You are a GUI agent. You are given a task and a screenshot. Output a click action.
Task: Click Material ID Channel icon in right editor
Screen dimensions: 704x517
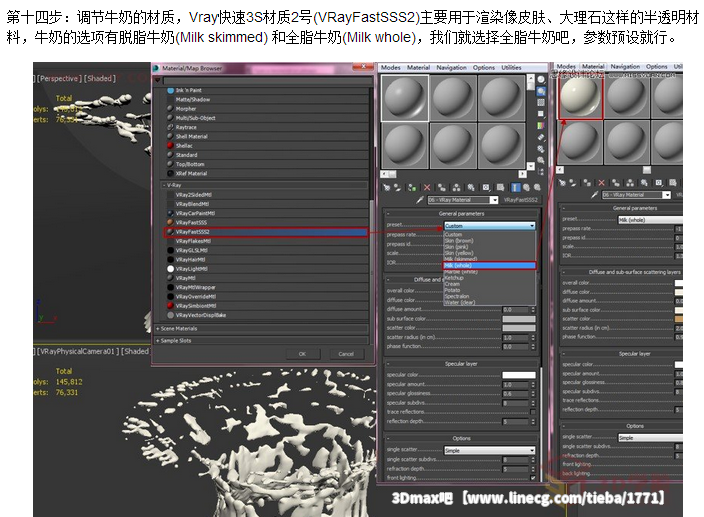[658, 182]
